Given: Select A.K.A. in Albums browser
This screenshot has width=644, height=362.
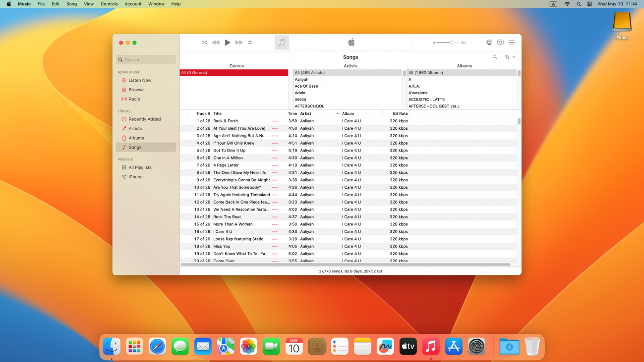Looking at the screenshot, I should [x=462, y=86].
